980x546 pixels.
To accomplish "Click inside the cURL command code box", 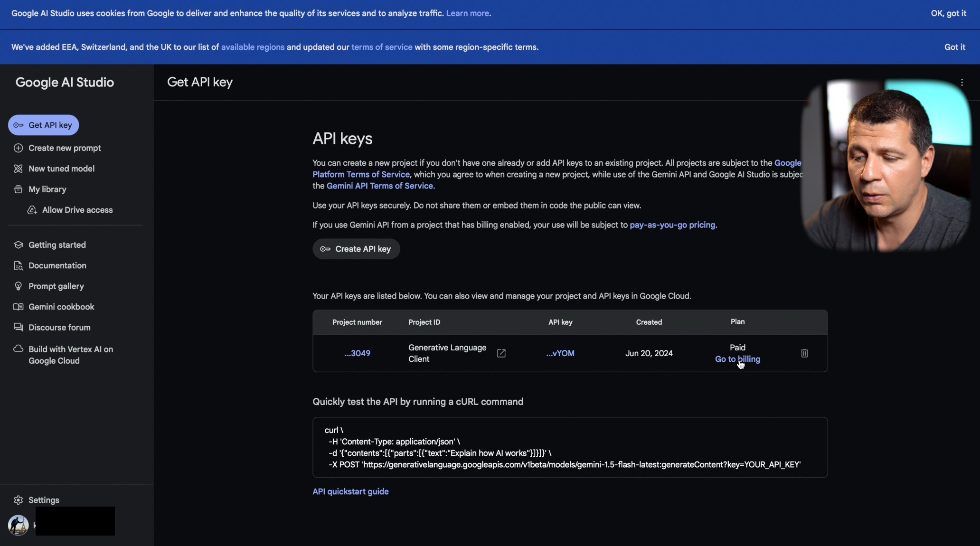I will [570, 447].
